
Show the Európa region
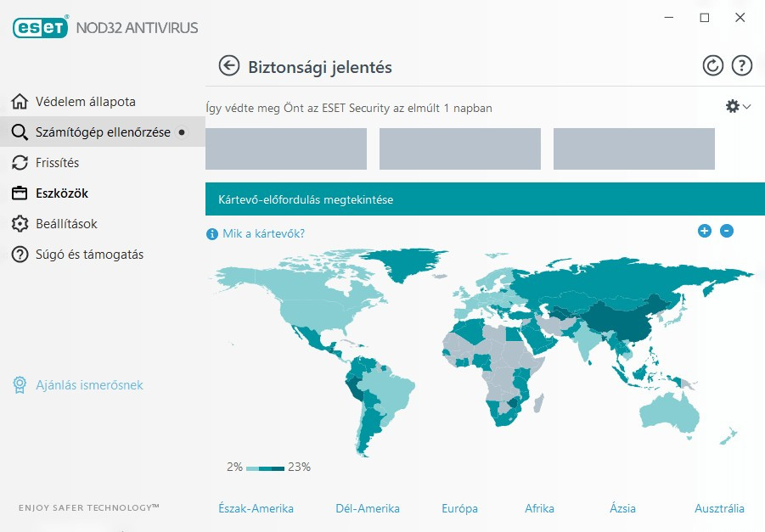pos(459,508)
